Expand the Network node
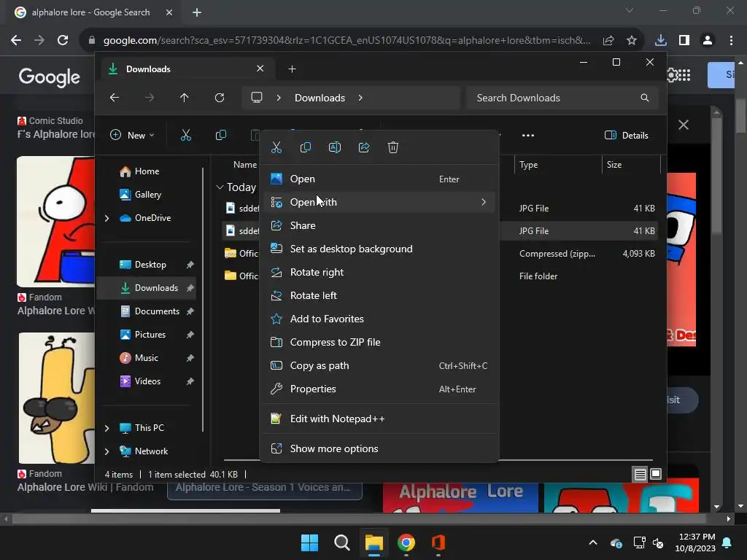 [x=107, y=451]
